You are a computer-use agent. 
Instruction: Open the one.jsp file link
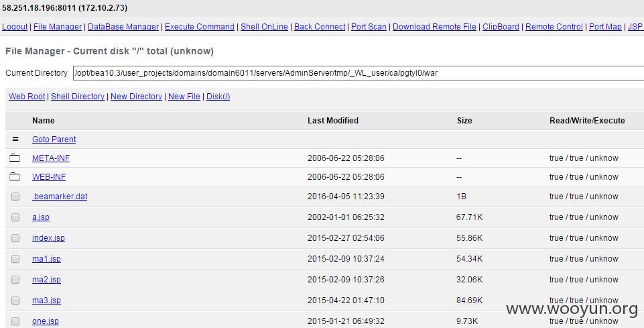[46, 321]
